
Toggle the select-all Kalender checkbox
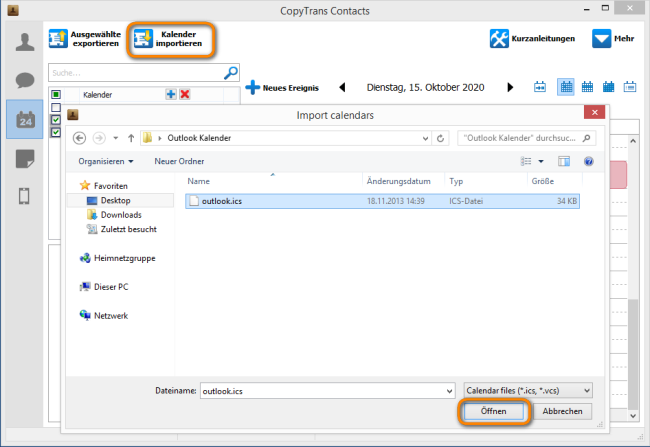[x=56, y=95]
